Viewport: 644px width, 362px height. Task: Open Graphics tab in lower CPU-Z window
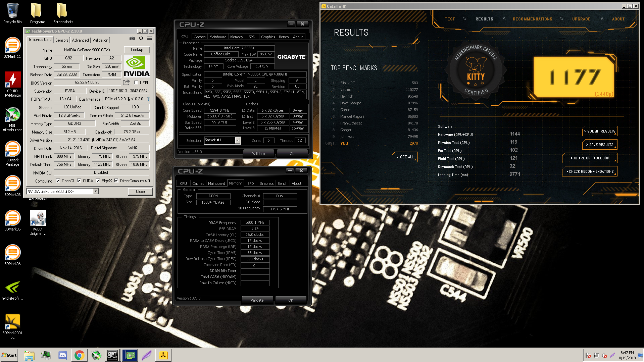pos(267,184)
